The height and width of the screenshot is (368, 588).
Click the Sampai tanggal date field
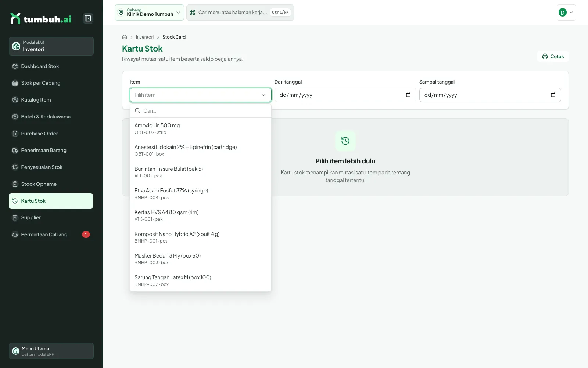point(490,95)
